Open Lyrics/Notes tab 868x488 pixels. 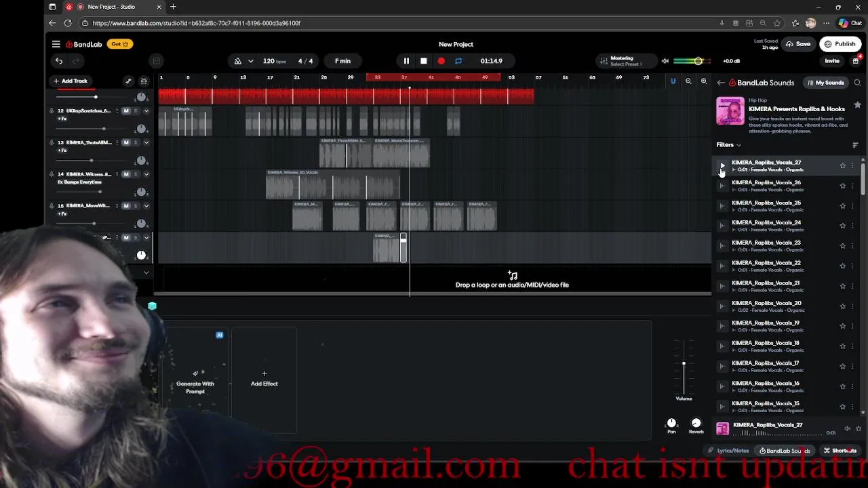[x=729, y=451]
